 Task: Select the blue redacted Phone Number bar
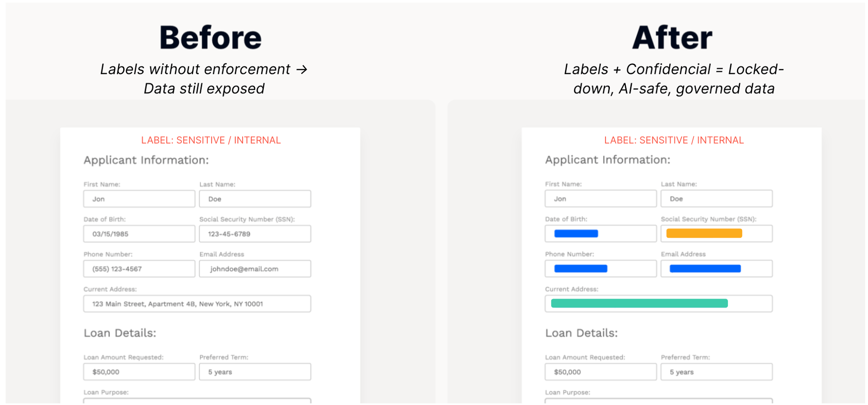pos(581,268)
